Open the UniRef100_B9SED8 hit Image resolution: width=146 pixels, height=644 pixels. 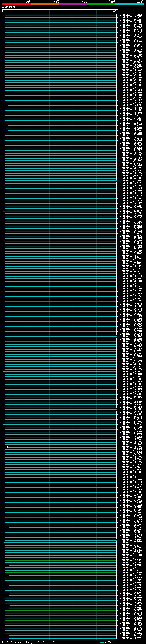coord(131,85)
